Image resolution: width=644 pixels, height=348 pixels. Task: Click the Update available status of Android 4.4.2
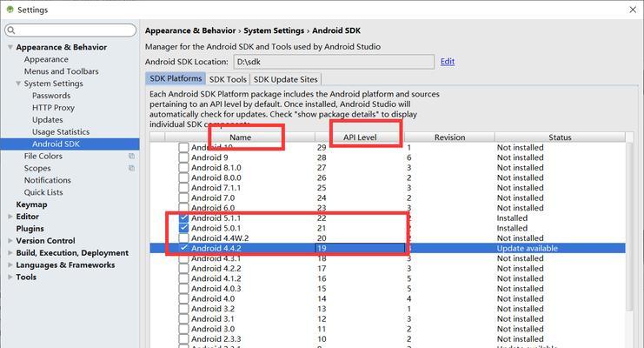pyautogui.click(x=528, y=248)
